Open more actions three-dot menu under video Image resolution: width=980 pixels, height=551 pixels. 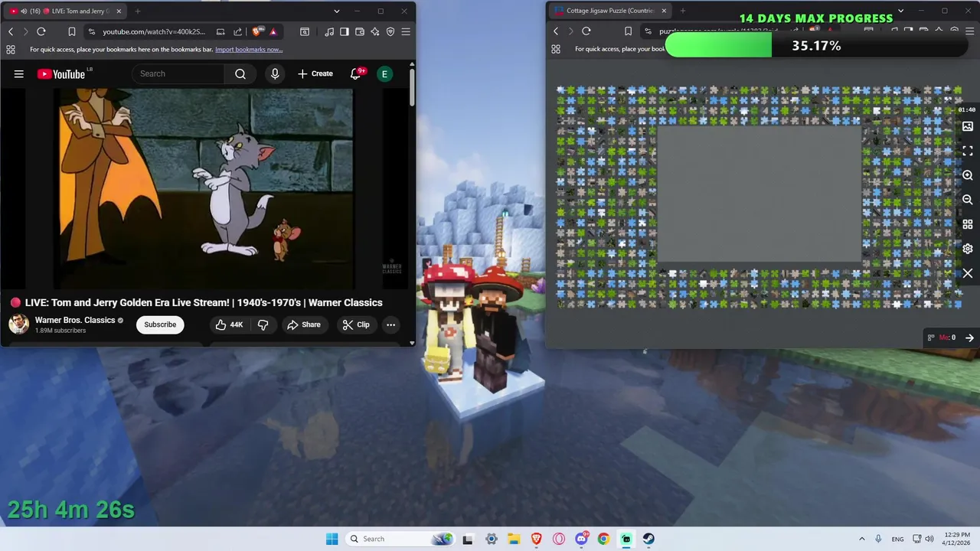tap(390, 324)
